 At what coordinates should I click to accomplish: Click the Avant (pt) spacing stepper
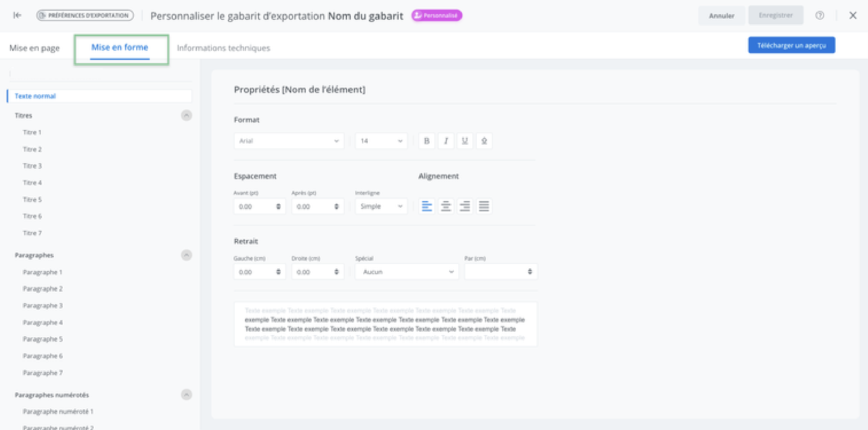pyautogui.click(x=279, y=207)
